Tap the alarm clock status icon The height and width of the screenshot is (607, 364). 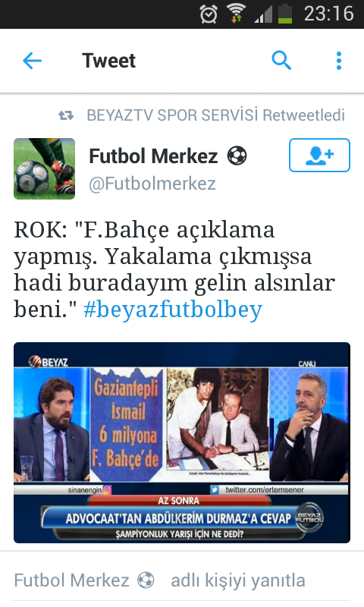[209, 14]
